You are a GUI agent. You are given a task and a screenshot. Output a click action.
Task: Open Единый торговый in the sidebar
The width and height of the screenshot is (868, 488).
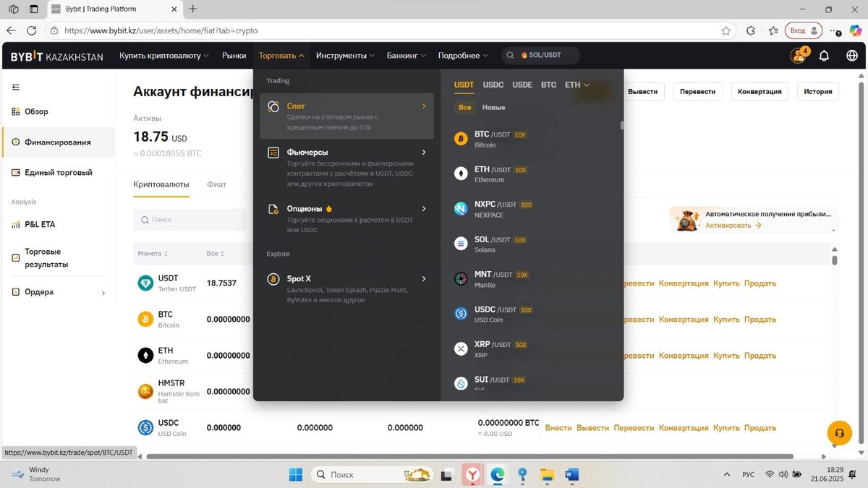click(58, 173)
